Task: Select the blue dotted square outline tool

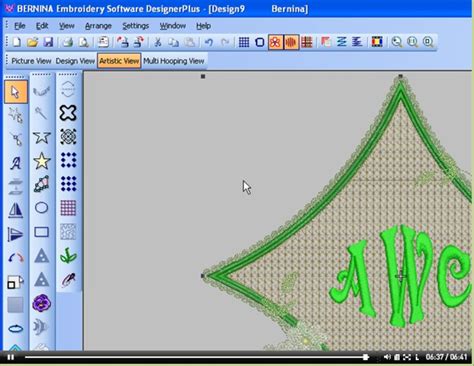Action: 68,160
